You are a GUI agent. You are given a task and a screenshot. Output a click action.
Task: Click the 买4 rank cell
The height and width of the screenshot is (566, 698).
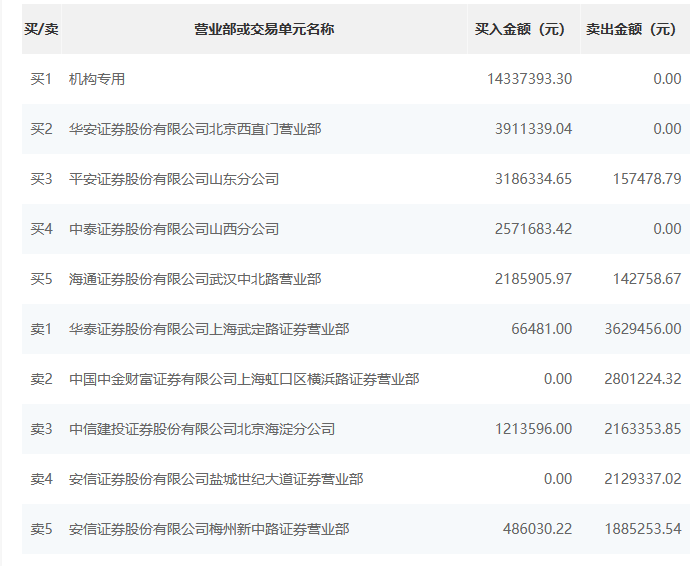[41, 229]
